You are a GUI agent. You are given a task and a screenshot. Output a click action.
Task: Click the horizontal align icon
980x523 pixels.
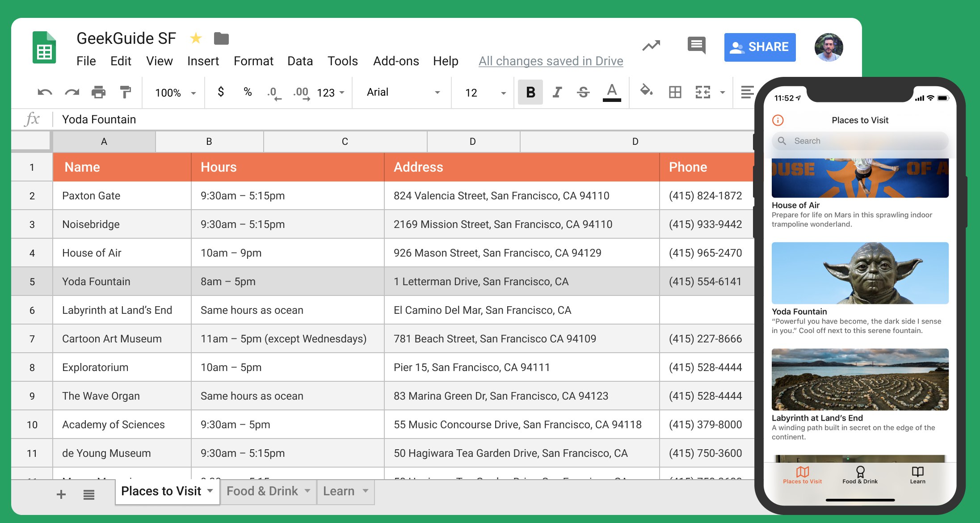pos(747,92)
